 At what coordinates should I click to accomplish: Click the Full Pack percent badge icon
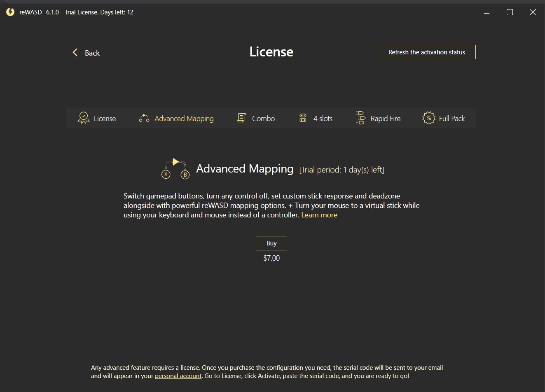tap(428, 118)
